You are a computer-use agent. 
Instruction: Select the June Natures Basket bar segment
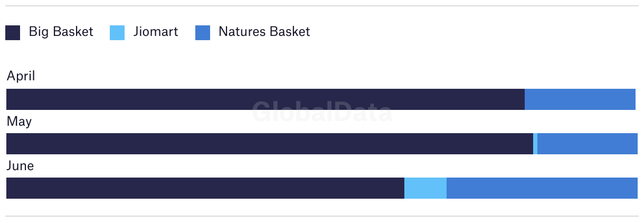coord(542,188)
